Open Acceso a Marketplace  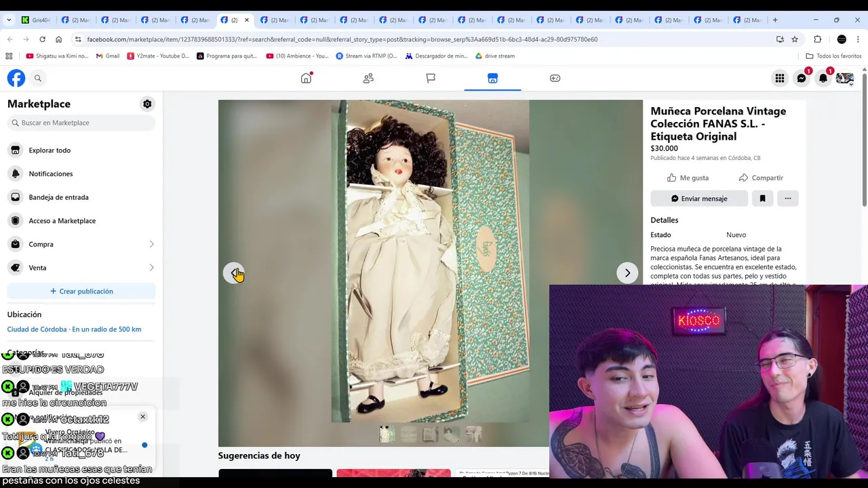point(81,221)
